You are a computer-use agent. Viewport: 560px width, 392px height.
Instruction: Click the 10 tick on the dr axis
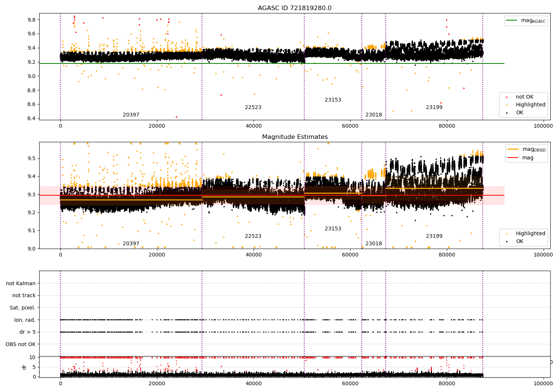click(x=33, y=357)
